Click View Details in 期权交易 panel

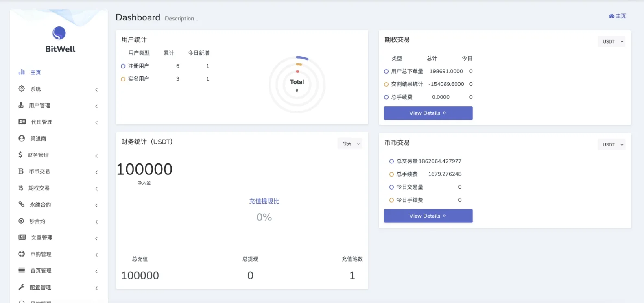click(428, 113)
